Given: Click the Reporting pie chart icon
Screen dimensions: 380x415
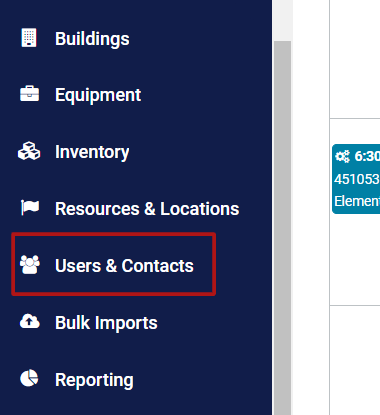Looking at the screenshot, I should [29, 378].
